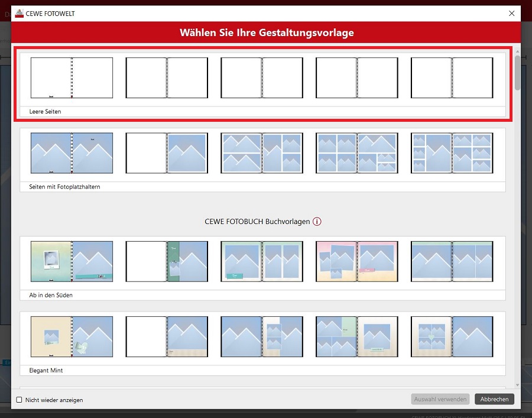The image size is (532, 418).
Task: Click the vertical scrollbar thumb
Action: coord(517,73)
